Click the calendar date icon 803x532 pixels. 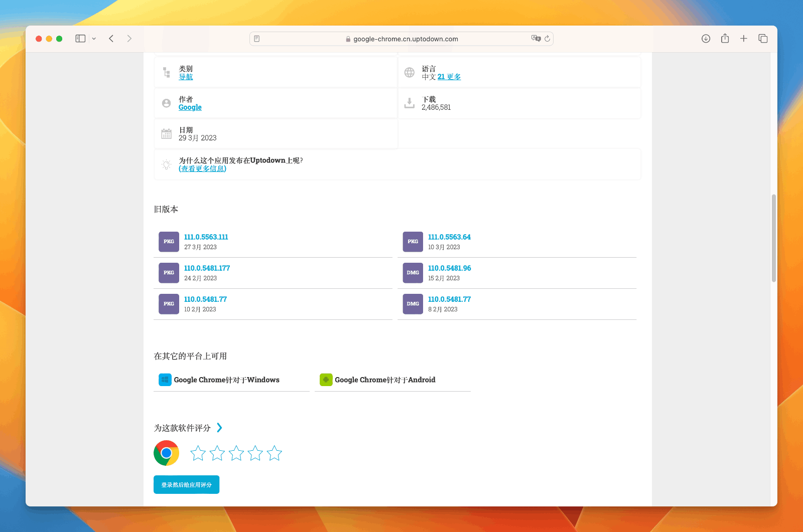pos(167,134)
